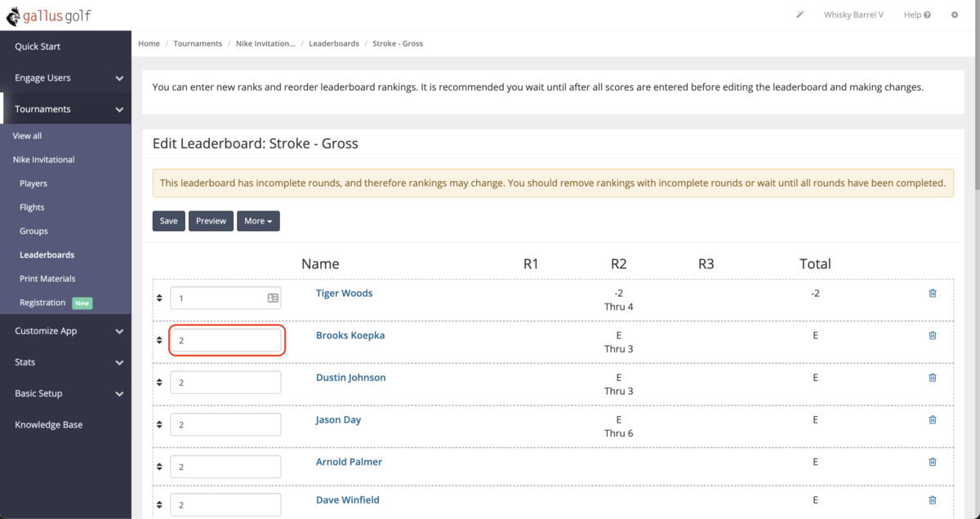Open Whisky Barrel V account link

pyautogui.click(x=853, y=15)
